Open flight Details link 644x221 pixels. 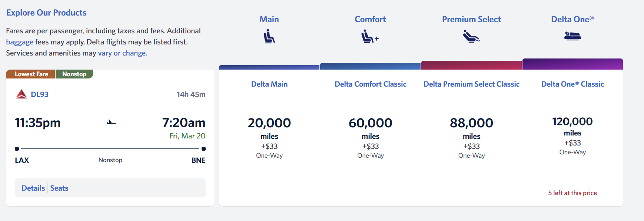[x=33, y=188]
